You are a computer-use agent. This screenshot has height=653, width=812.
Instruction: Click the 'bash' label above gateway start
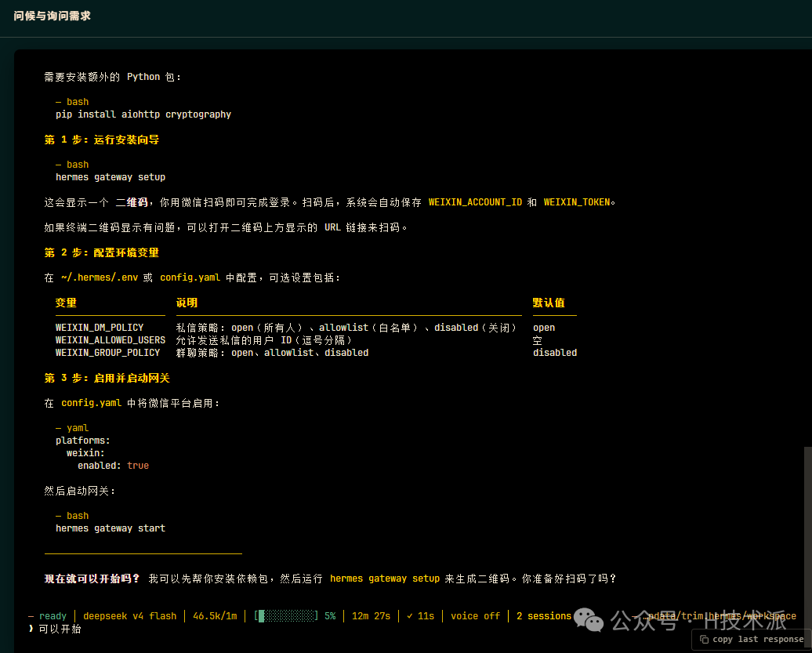click(78, 516)
